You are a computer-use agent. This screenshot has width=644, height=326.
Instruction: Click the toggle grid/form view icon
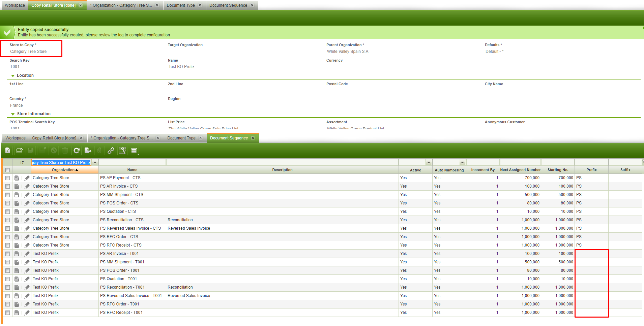tap(134, 151)
